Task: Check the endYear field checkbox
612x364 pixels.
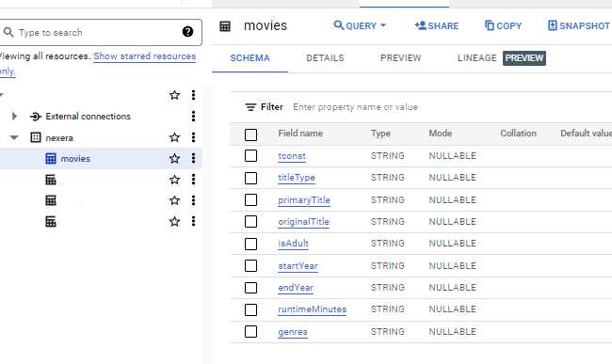Action: coord(251,288)
